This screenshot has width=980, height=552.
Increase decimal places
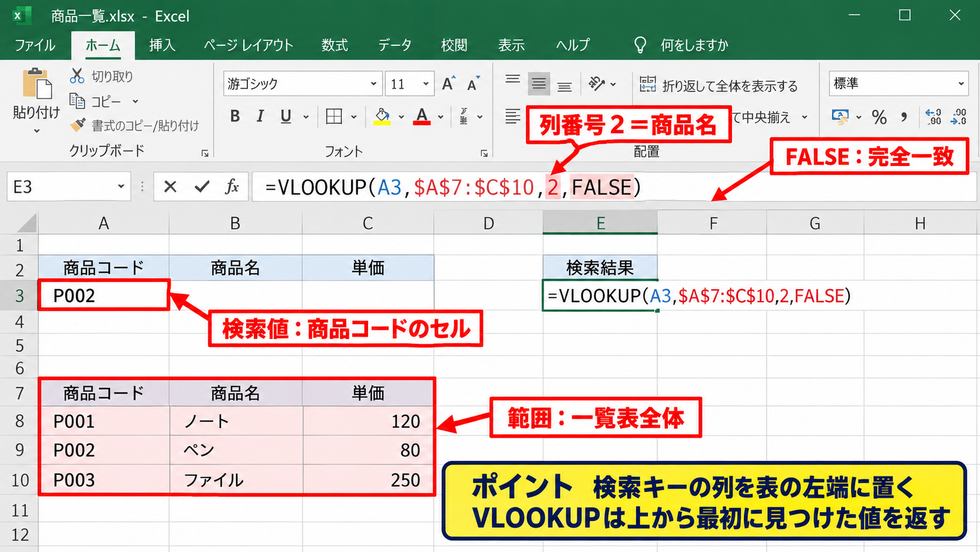933,117
